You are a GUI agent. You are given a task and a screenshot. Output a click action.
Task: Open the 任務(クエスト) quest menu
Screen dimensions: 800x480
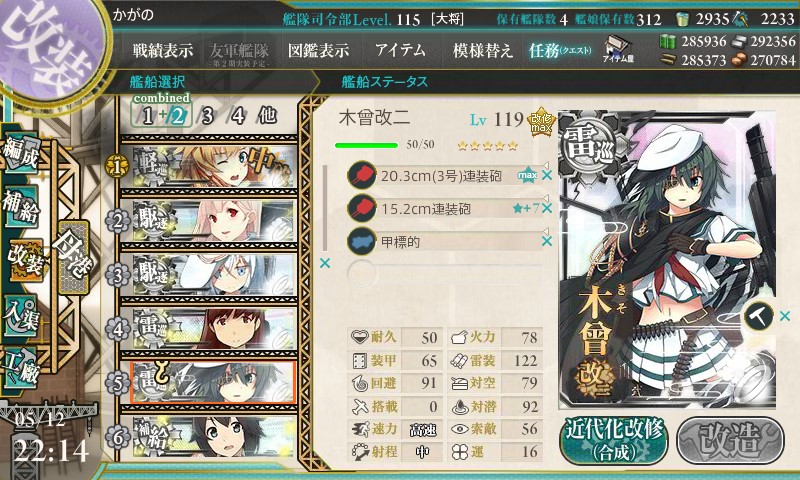pyautogui.click(x=560, y=50)
